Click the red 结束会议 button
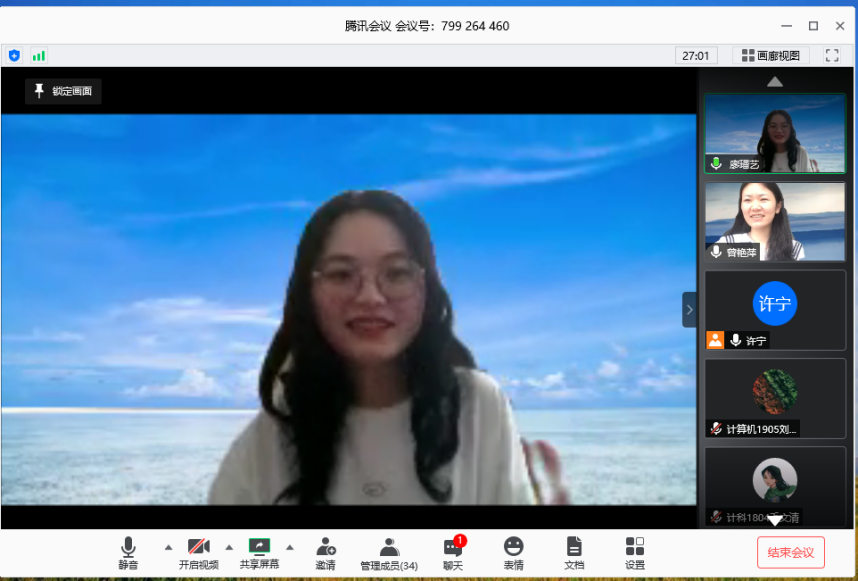Image resolution: width=858 pixels, height=581 pixels. pos(790,552)
